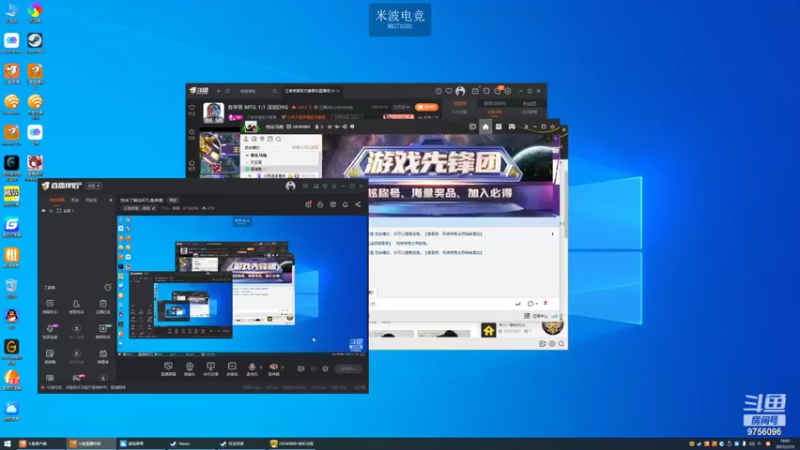This screenshot has height=450, width=800.
Task: Open broadcaster settings gear
Action: click(x=325, y=368)
